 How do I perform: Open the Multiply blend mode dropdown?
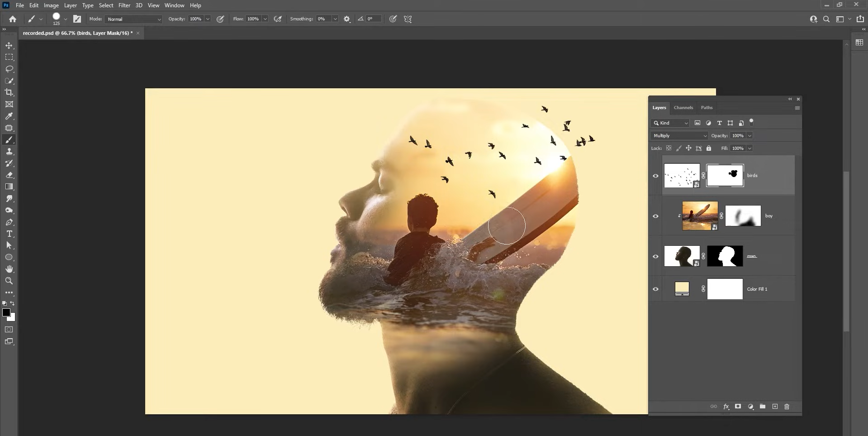point(679,135)
